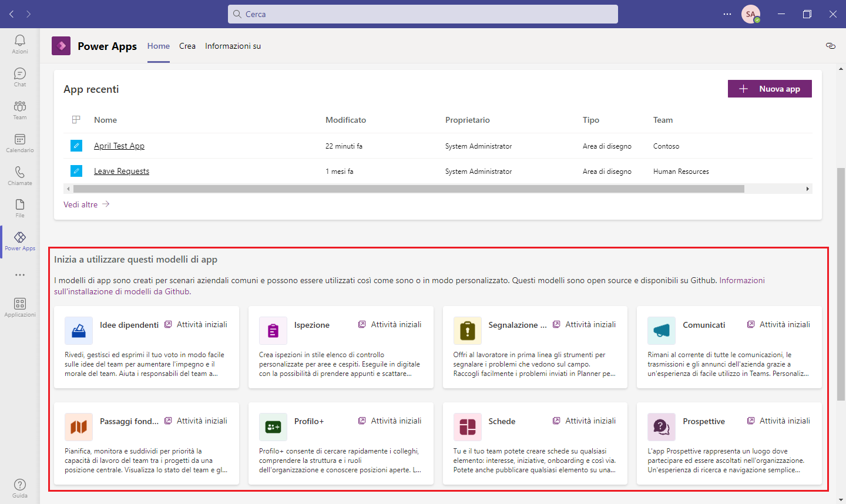
Task: Open the SA profile avatar
Action: pos(751,14)
